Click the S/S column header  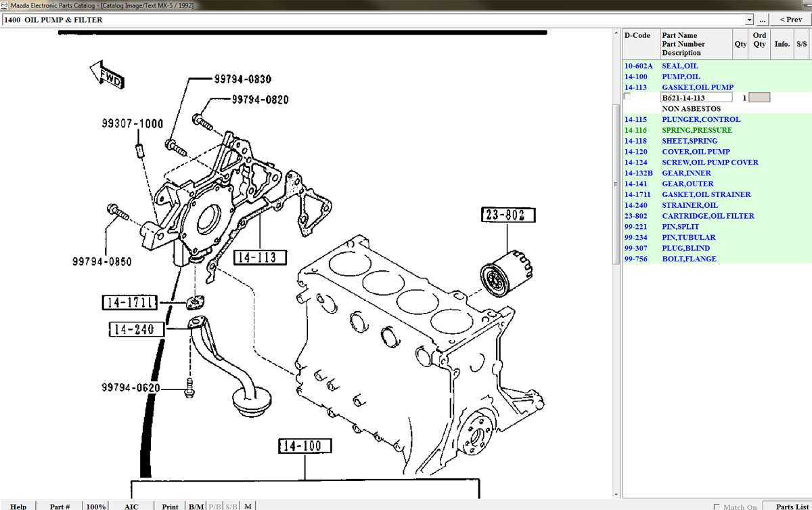coord(802,43)
